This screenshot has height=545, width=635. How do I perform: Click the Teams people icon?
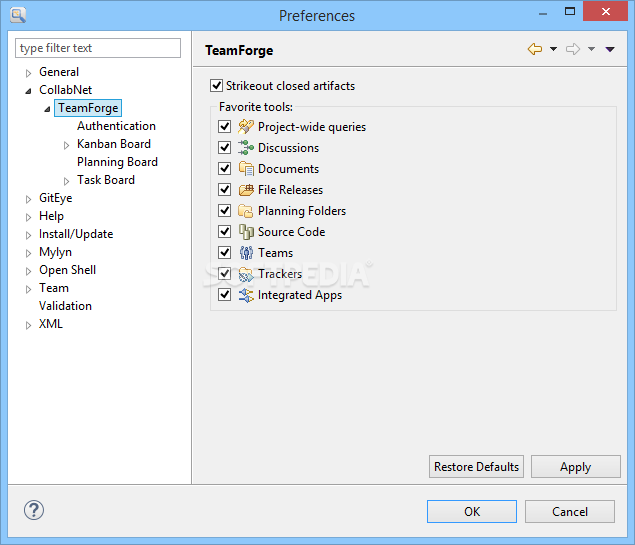pyautogui.click(x=246, y=253)
